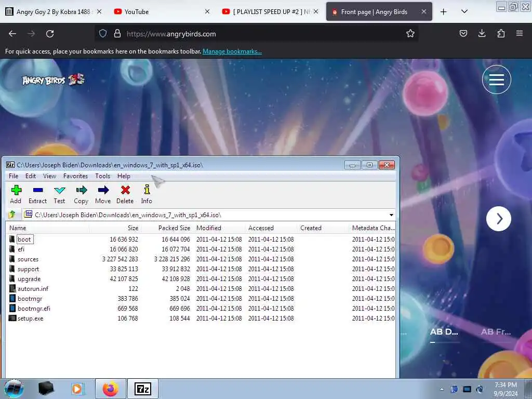Screen dimensions: 532x399
Task: Click the Angry Birds logo
Action: pos(53,79)
